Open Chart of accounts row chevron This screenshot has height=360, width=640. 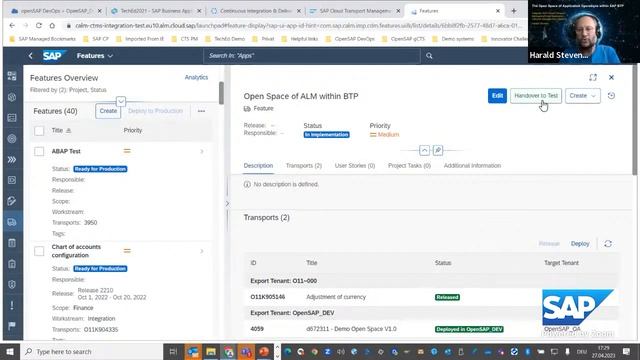coord(202,251)
